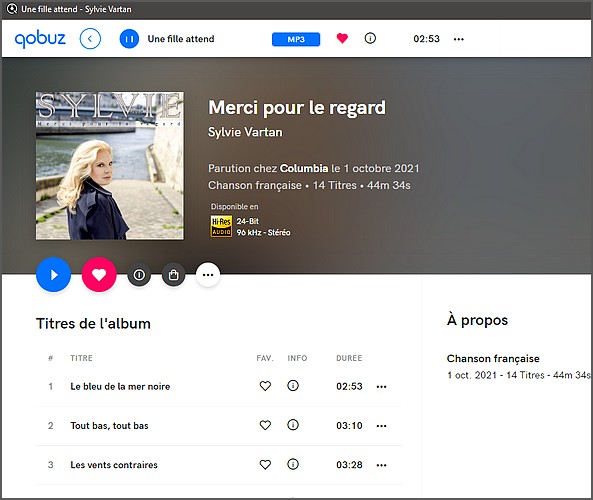Click the MP3 quality badge
Screen dimensions: 593x500
296,39
